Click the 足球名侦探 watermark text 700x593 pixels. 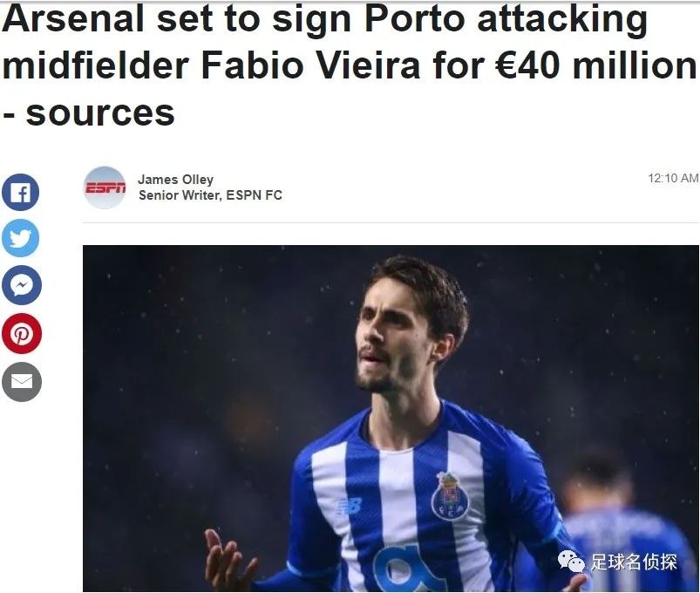634,562
